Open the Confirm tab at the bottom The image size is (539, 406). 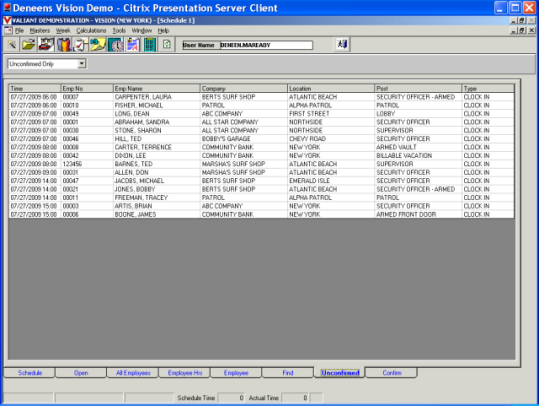point(392,373)
